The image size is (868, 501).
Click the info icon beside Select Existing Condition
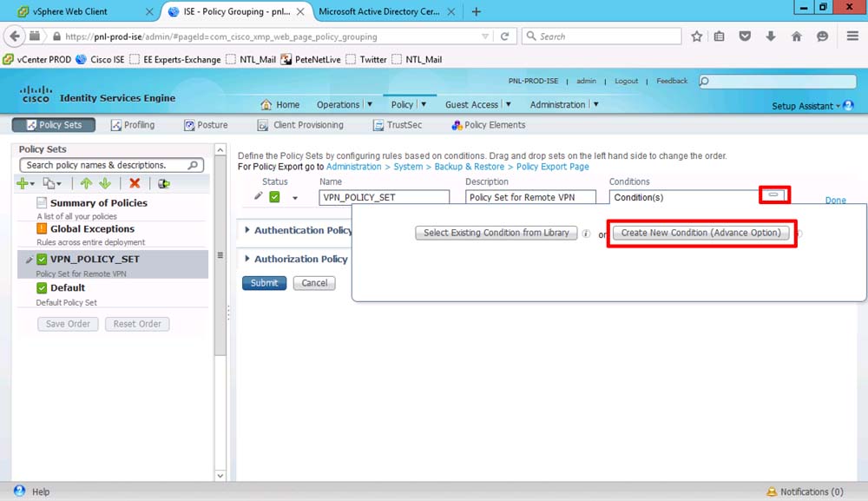(x=586, y=234)
